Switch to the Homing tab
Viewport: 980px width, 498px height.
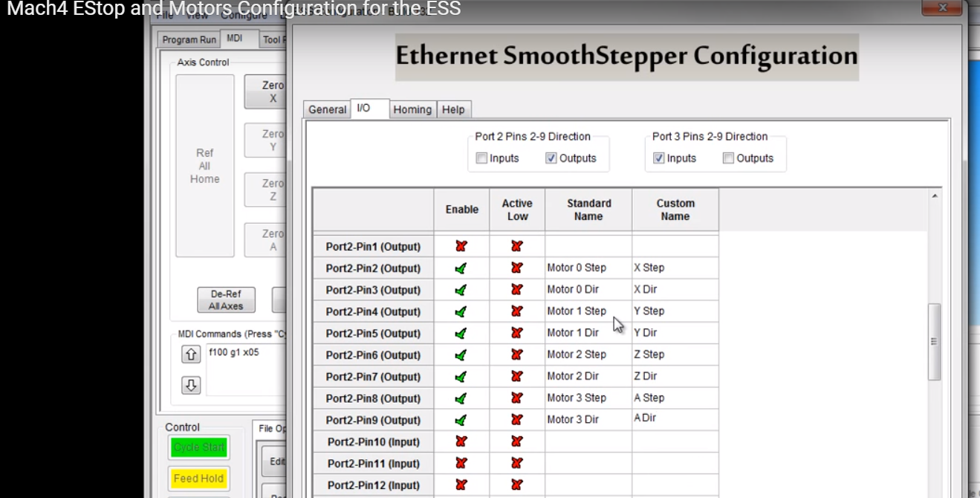coord(412,109)
